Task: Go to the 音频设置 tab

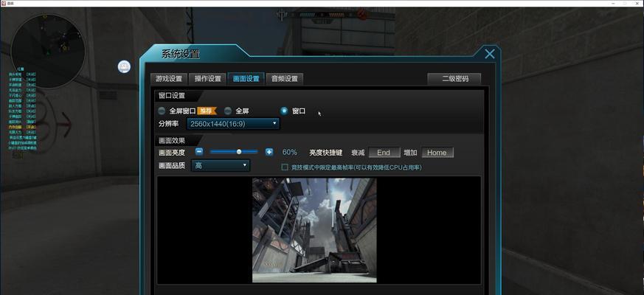Action: pos(284,79)
